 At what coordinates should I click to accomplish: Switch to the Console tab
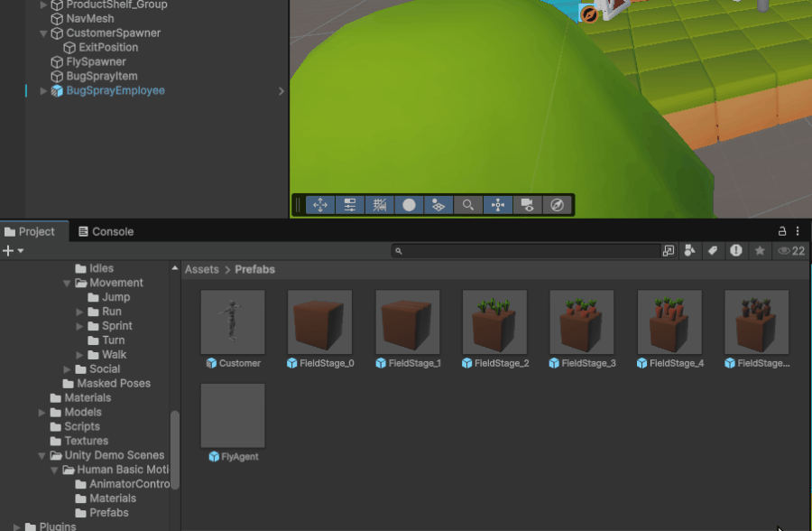[x=106, y=232]
